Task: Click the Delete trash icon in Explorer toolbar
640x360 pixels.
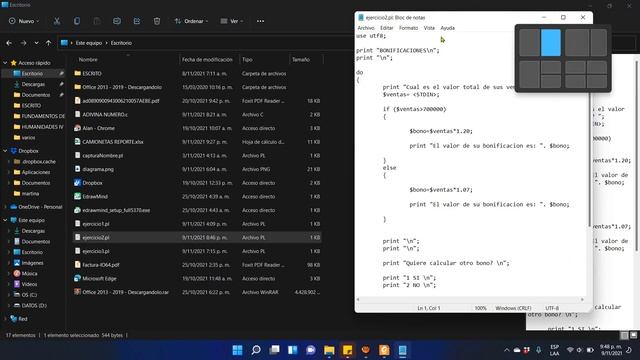Action: point(157,21)
